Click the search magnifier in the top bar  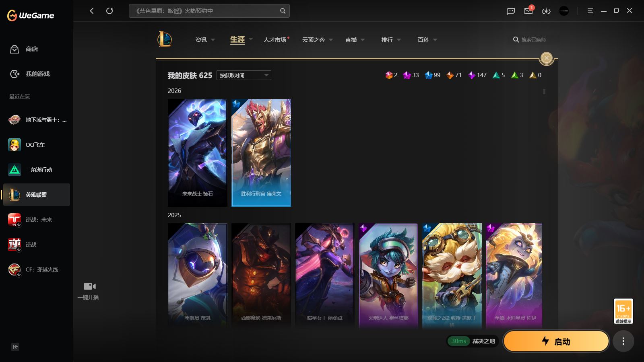[283, 11]
